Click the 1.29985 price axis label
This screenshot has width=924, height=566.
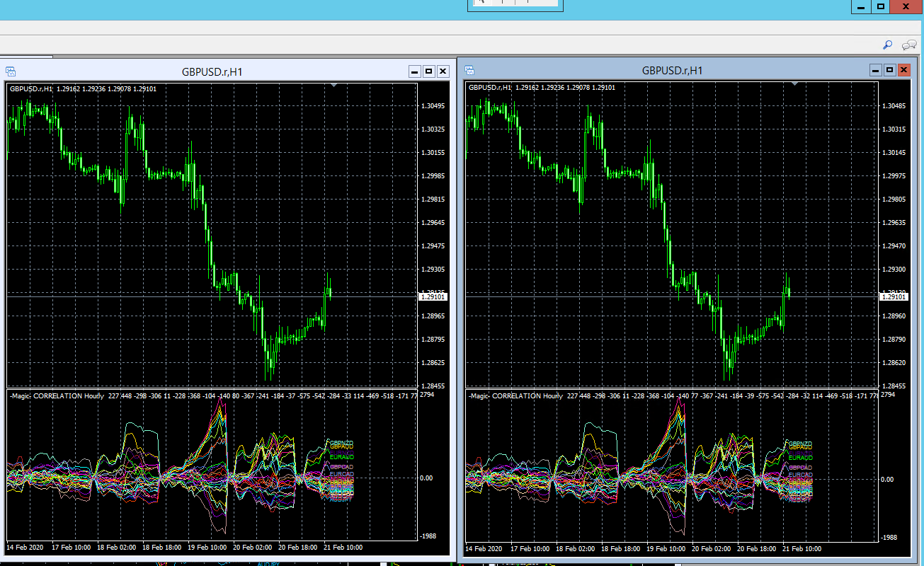[433, 176]
